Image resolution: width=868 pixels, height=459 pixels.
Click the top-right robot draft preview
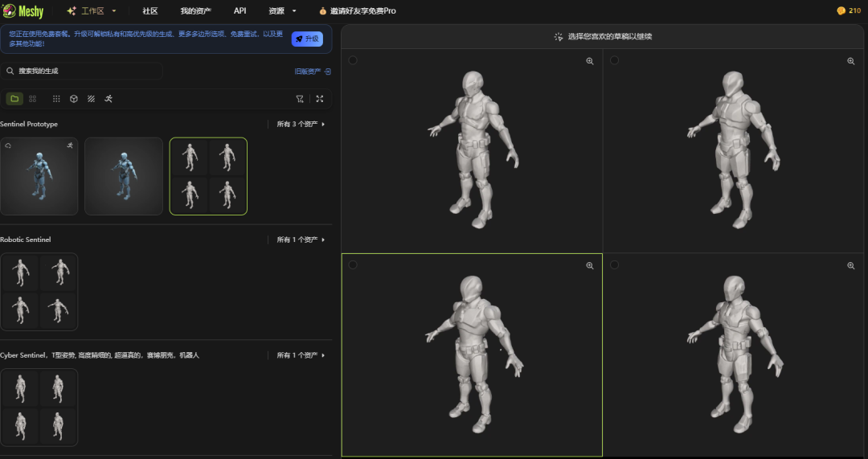click(x=734, y=150)
